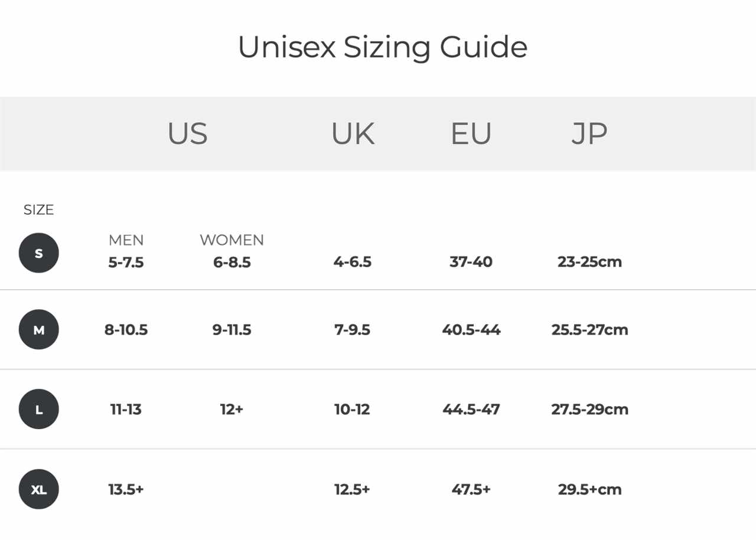This screenshot has width=756, height=540.
Task: Click the SIZE row label
Action: click(38, 210)
